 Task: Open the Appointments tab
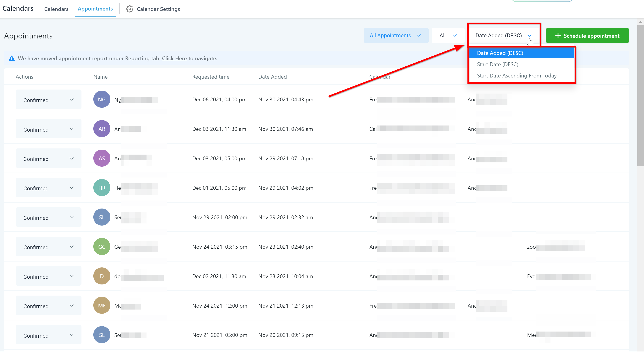pos(95,9)
